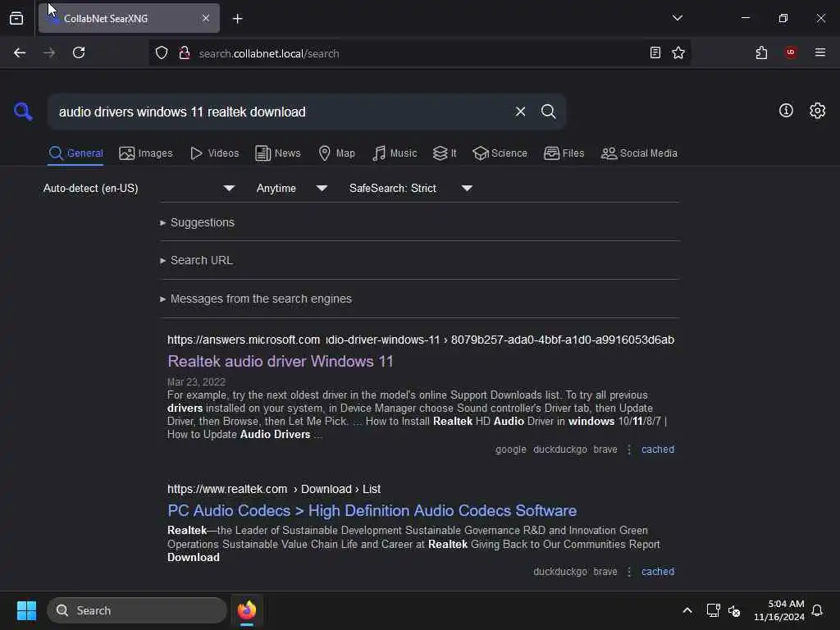Switch to It category

pos(445,153)
